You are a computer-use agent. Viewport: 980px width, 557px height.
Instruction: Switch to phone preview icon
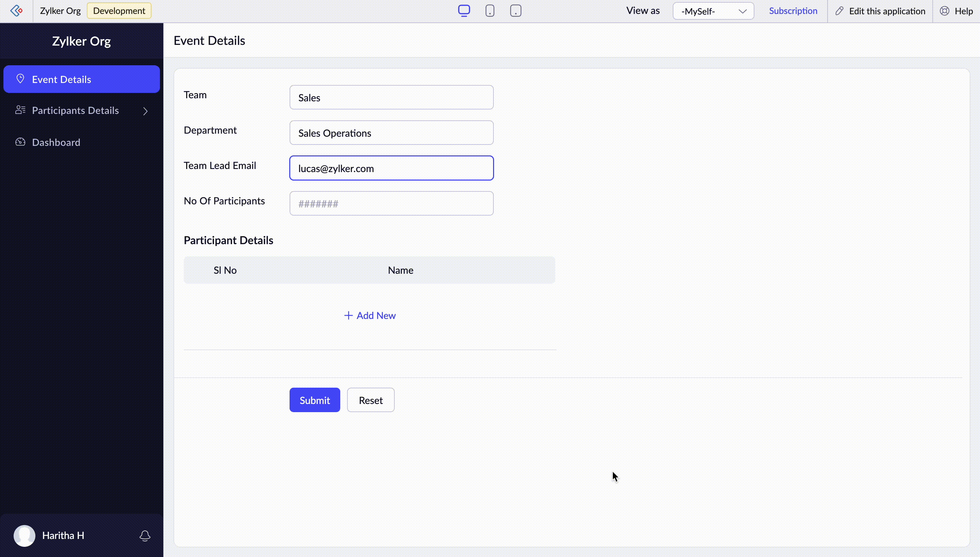pyautogui.click(x=490, y=11)
